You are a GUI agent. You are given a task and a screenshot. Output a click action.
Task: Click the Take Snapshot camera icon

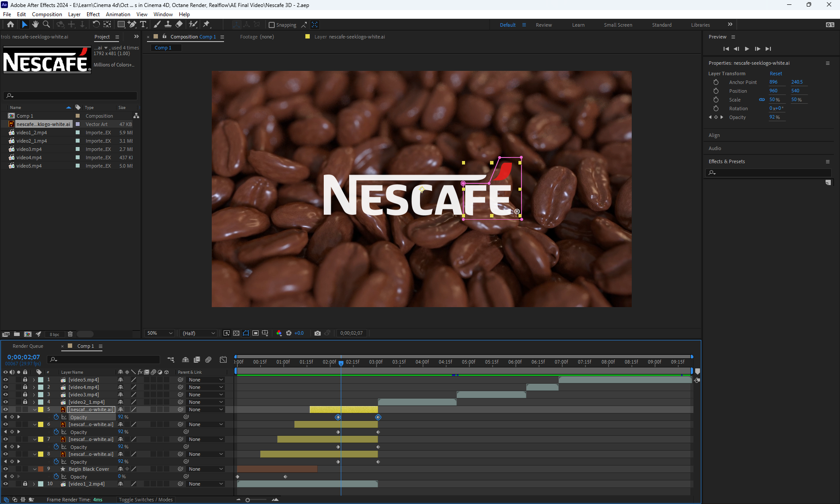coord(318,333)
